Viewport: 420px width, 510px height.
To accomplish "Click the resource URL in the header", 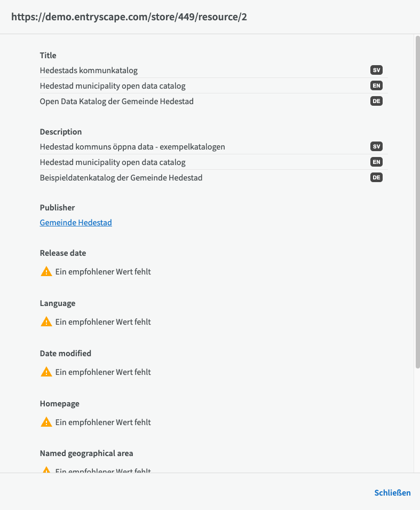I will [129, 17].
